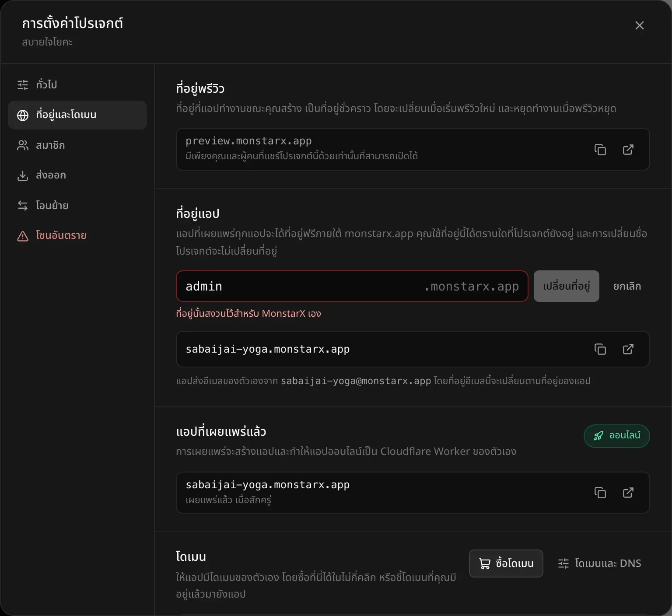Viewport: 672px width, 616px height.
Task: Cancel the address change with ยกเลิก
Action: pos(627,286)
